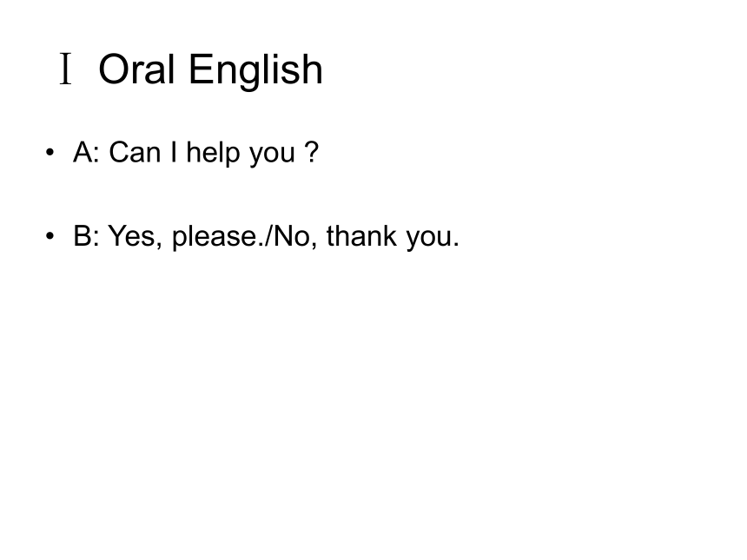Click the word "Can" in line A
The image size is (747, 560).
[135, 153]
